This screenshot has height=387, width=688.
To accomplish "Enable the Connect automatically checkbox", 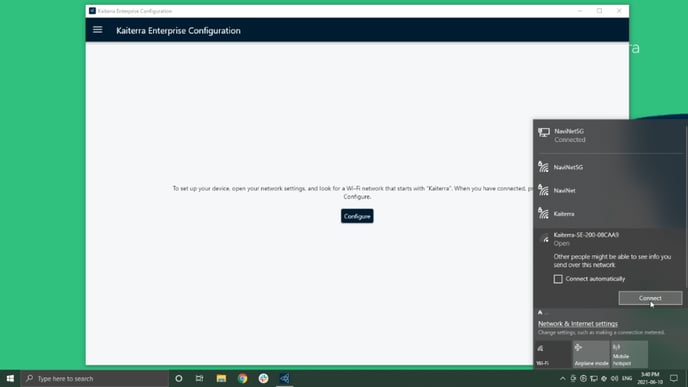I will tap(558, 279).
